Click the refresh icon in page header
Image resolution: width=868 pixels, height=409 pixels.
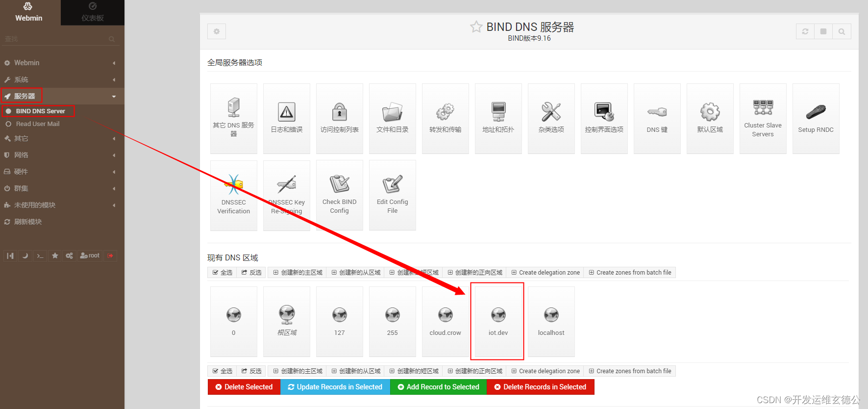point(805,31)
